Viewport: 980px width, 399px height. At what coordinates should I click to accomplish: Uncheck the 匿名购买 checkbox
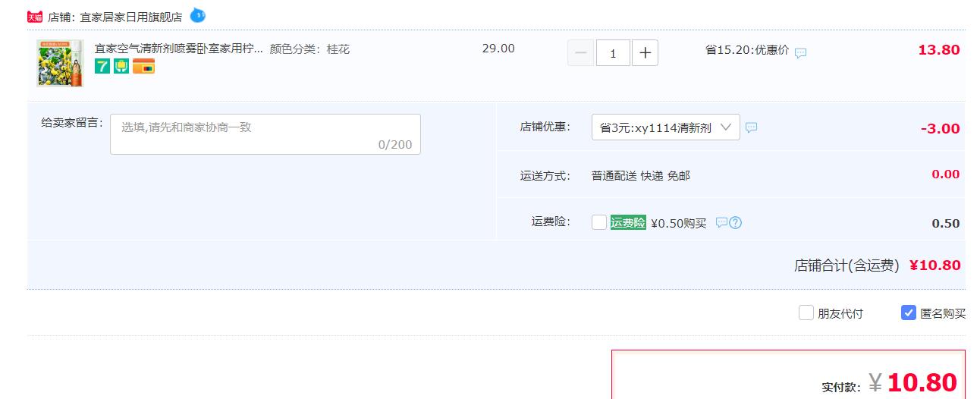tap(909, 313)
